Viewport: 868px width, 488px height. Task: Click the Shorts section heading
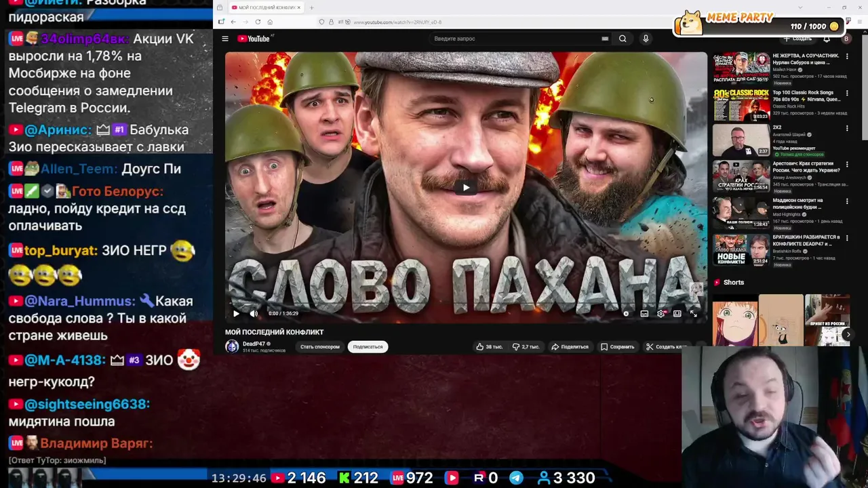tap(733, 282)
